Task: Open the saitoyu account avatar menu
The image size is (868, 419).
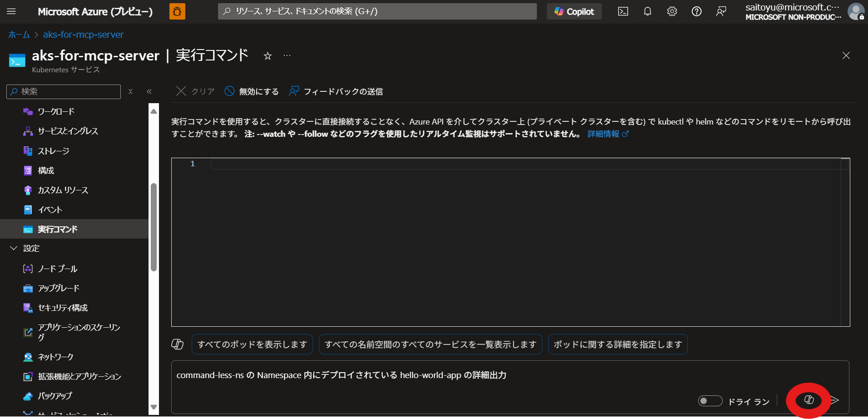Action: coord(856,11)
